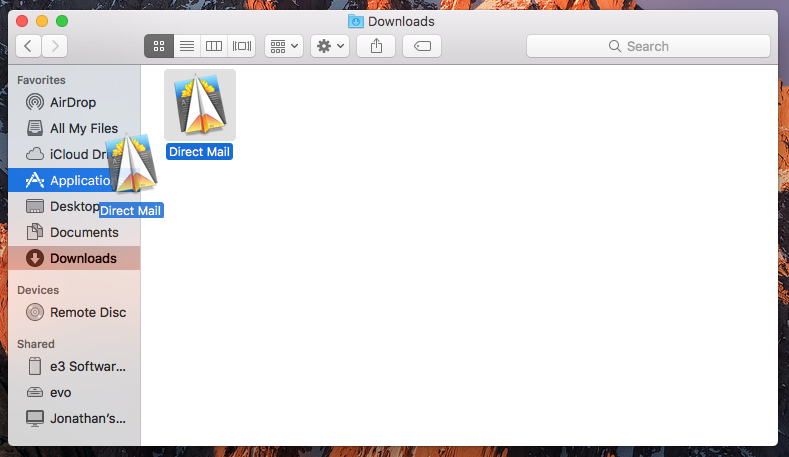
Task: Click the Documents pages icon
Action: tap(35, 232)
